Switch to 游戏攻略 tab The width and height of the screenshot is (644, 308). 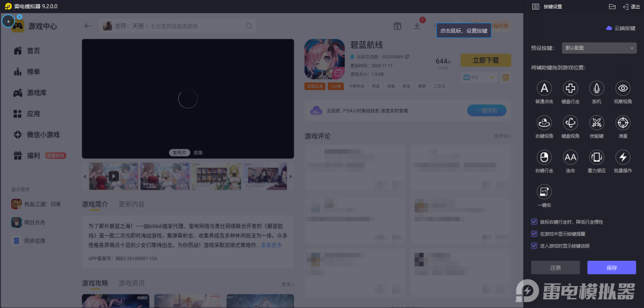click(95, 283)
